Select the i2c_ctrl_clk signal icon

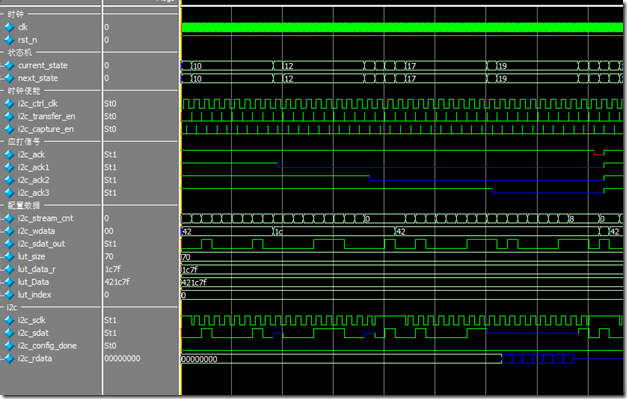(10, 104)
